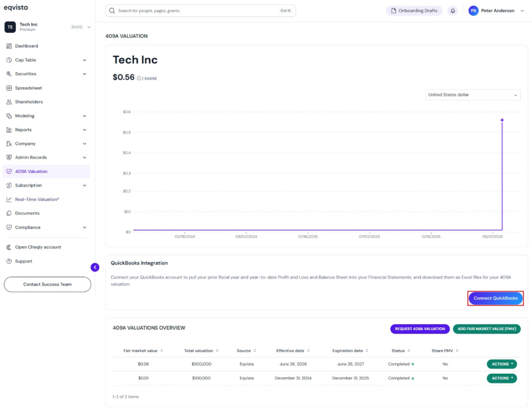Click the Subscription sidebar icon
Image resolution: width=532 pixels, height=408 pixels.
(9, 186)
